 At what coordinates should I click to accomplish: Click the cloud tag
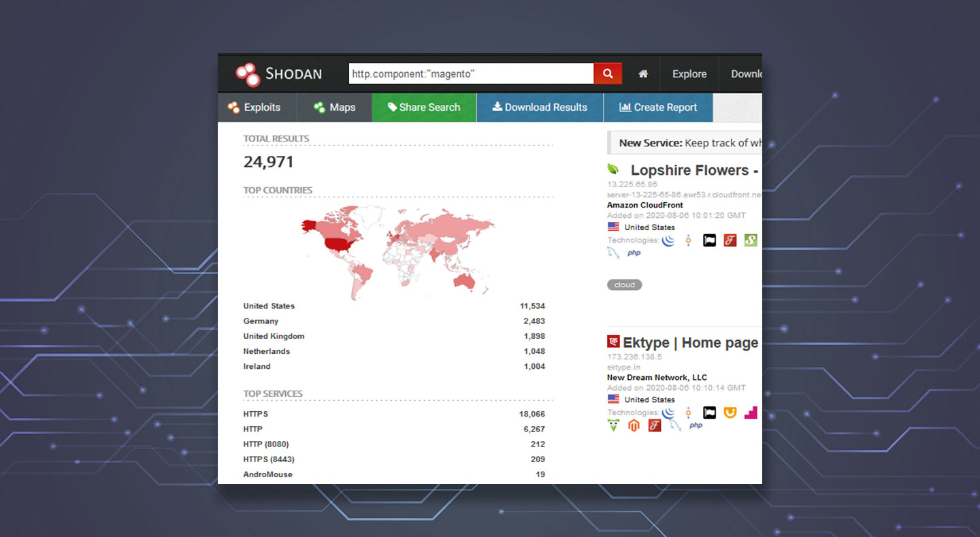coord(624,284)
